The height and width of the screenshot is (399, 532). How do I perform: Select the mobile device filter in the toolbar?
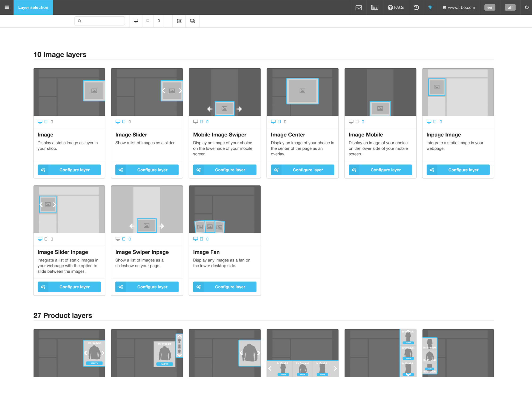(x=159, y=20)
